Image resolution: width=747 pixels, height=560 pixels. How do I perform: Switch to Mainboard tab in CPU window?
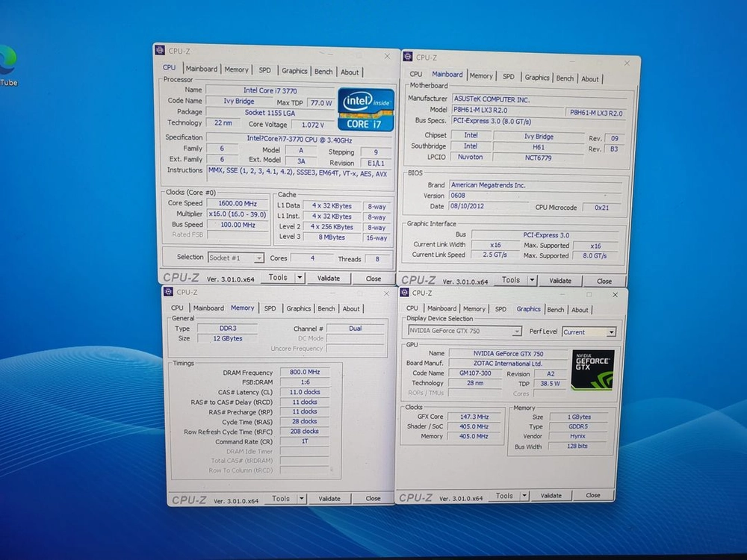point(202,69)
